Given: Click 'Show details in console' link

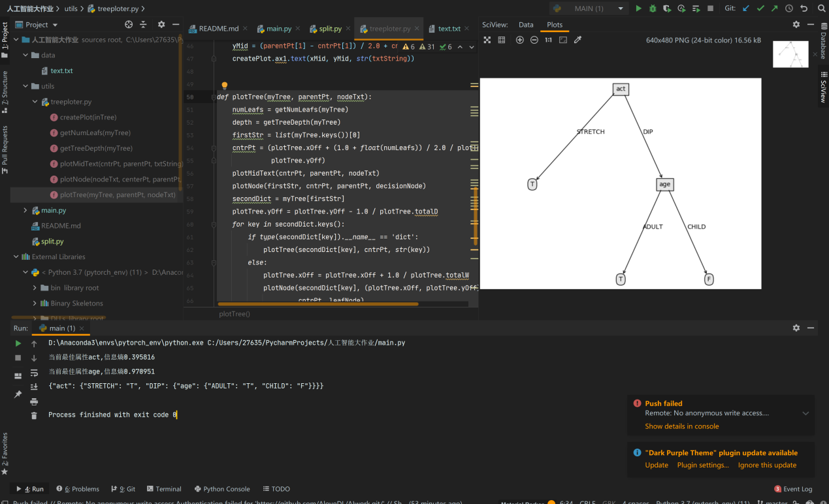Looking at the screenshot, I should 681,426.
